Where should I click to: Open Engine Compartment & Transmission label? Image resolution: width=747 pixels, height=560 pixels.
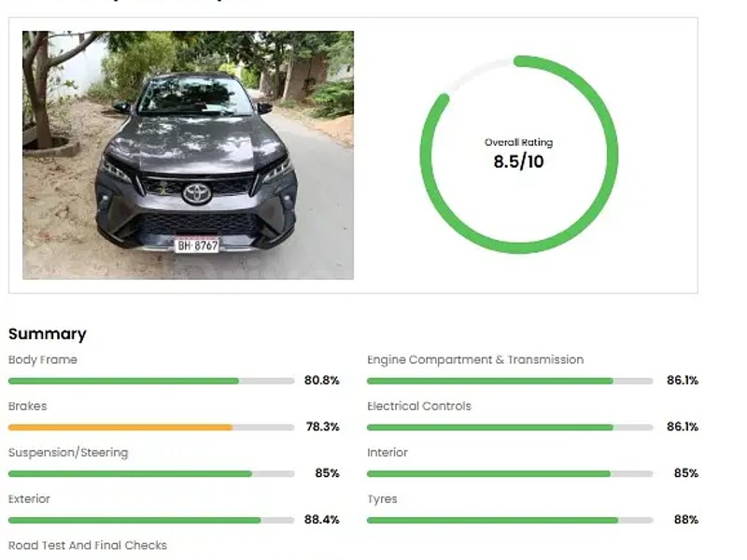tap(475, 360)
